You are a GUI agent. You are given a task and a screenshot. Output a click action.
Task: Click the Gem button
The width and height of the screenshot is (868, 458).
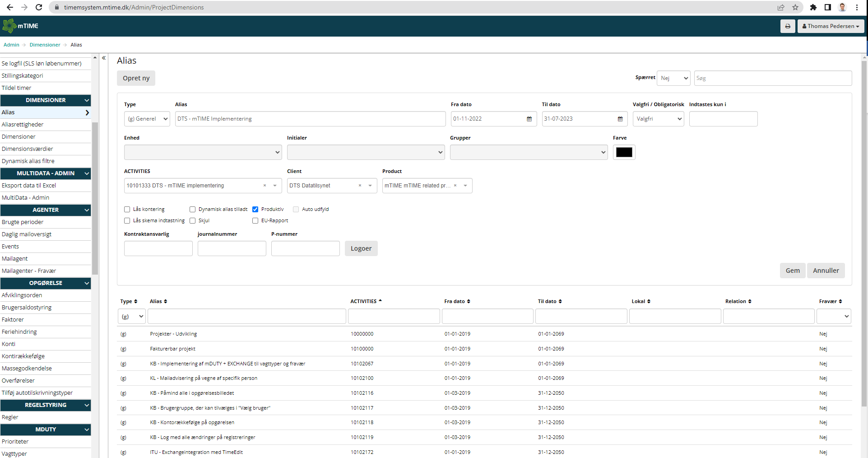[792, 271]
